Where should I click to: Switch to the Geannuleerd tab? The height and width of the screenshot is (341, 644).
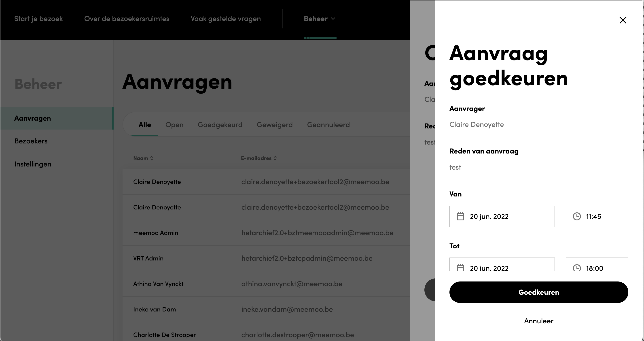328,125
